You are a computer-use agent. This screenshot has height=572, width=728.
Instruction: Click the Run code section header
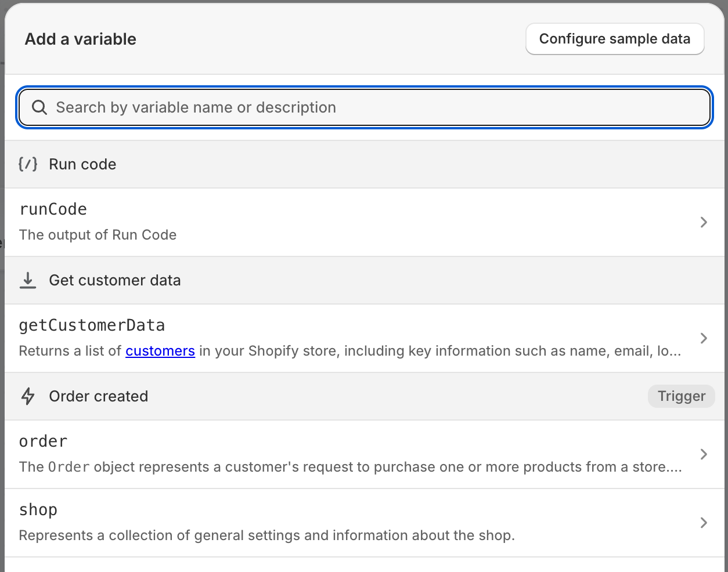365,164
